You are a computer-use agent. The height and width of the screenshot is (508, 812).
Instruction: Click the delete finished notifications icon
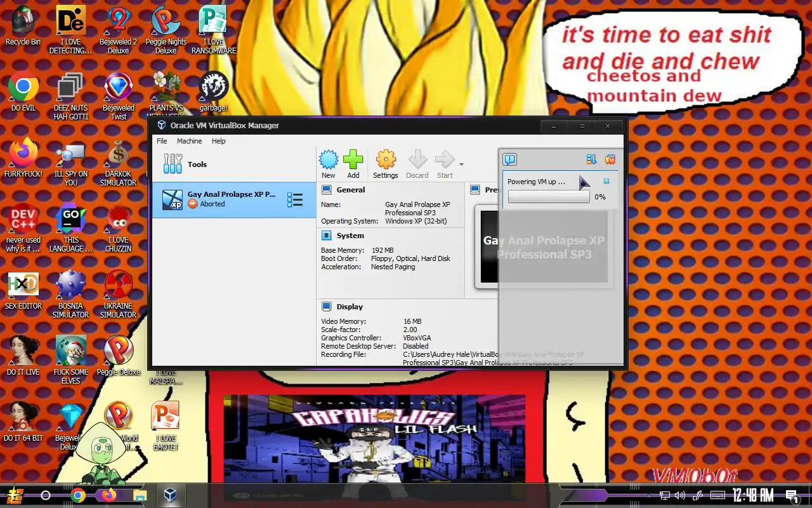click(x=610, y=159)
